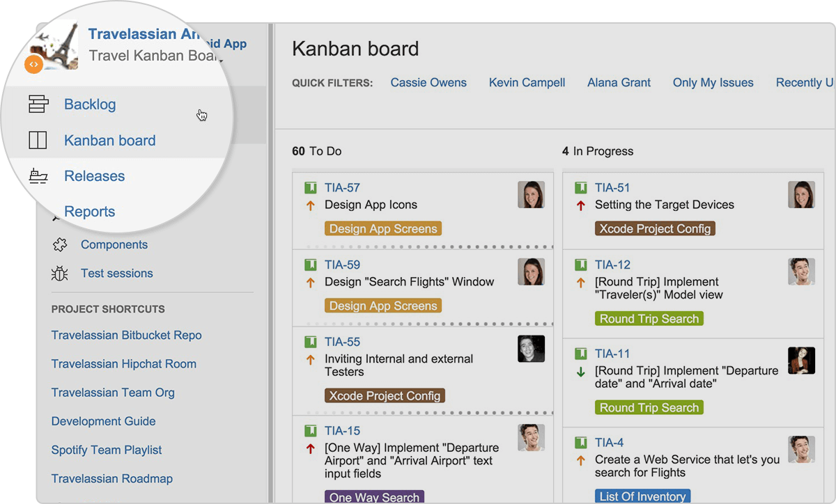Open Test sessions via the bug icon
This screenshot has width=836, height=504.
(60, 273)
